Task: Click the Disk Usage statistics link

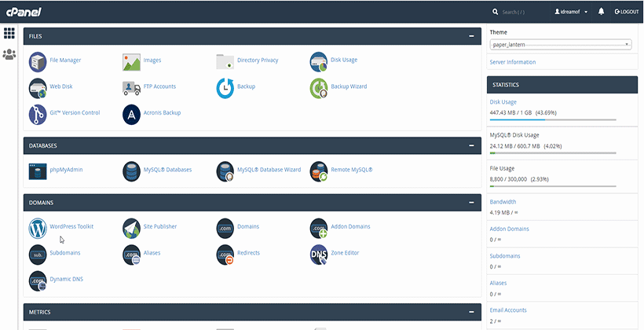Action: tap(503, 102)
